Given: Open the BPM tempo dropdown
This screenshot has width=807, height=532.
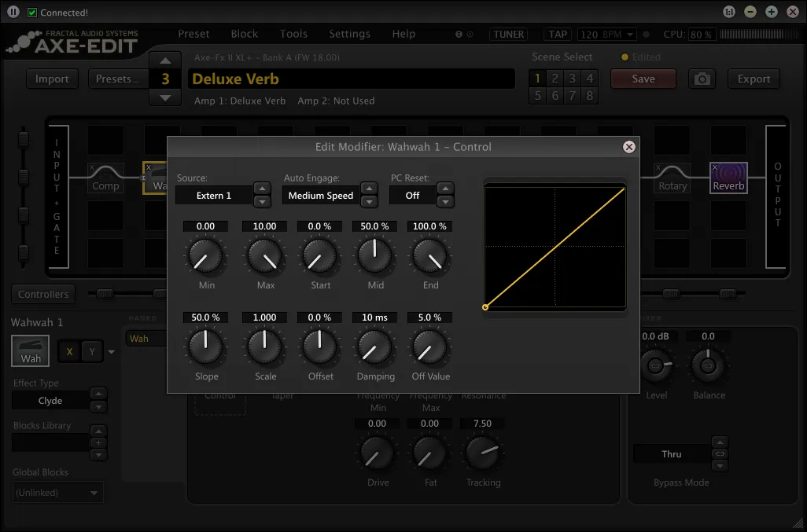Looking at the screenshot, I should [607, 35].
